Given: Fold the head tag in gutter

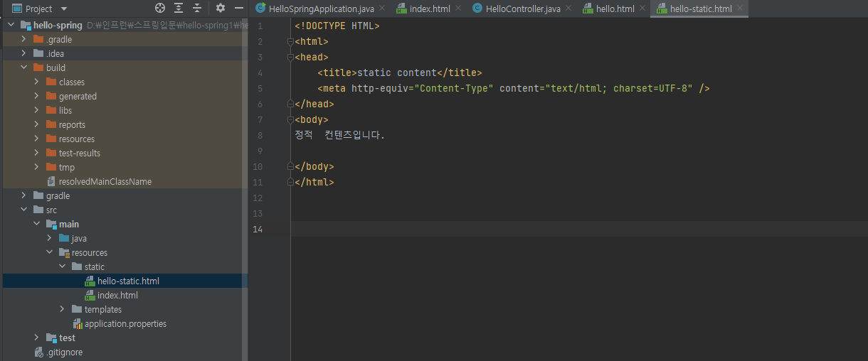Looking at the screenshot, I should tap(290, 57).
